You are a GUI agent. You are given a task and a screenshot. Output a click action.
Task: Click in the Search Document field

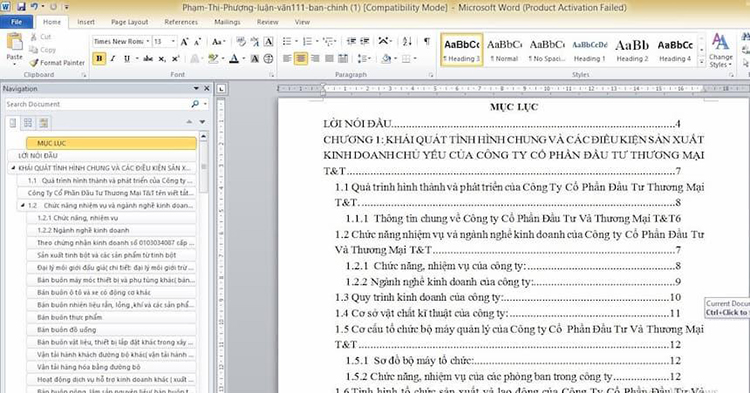point(98,104)
